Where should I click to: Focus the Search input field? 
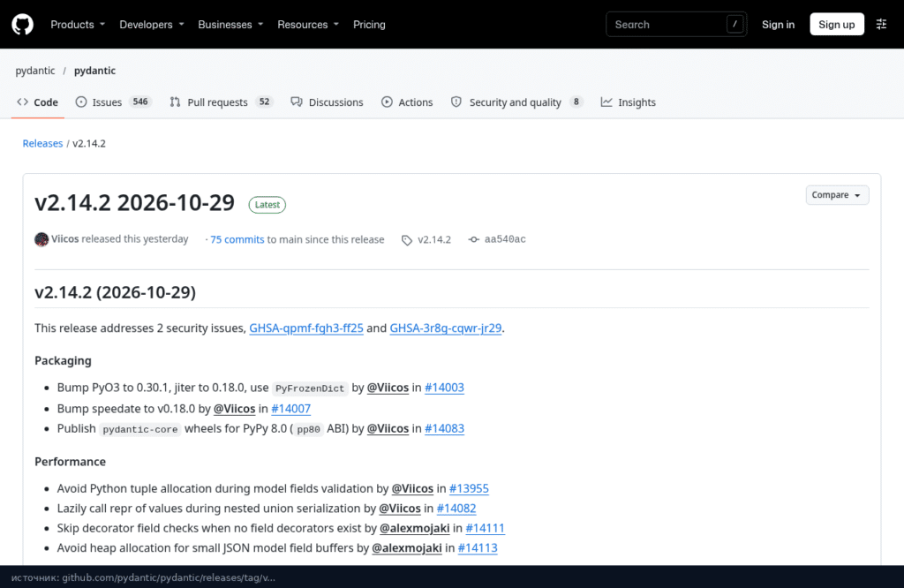(x=675, y=24)
